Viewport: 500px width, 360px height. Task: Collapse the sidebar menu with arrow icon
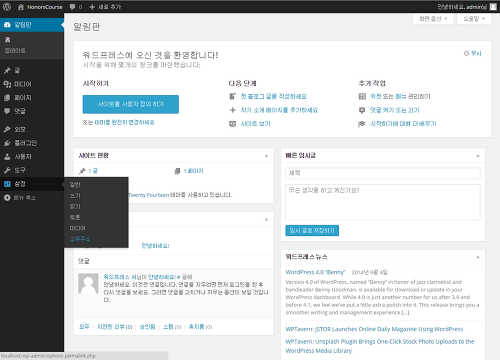(x=7, y=198)
